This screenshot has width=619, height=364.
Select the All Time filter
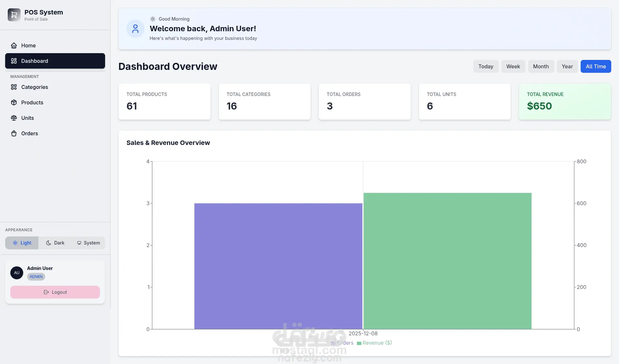click(595, 66)
